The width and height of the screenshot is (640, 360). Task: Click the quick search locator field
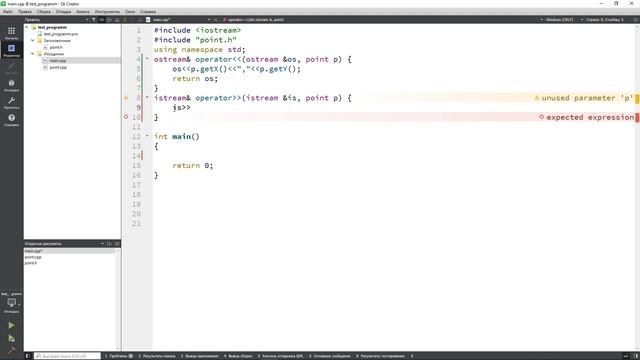tap(67, 356)
